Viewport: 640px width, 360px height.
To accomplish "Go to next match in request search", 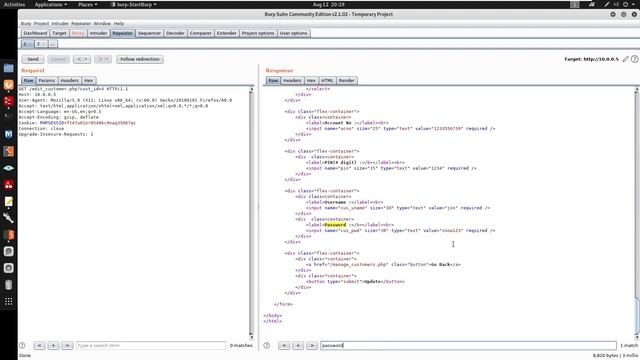I will 67,345.
